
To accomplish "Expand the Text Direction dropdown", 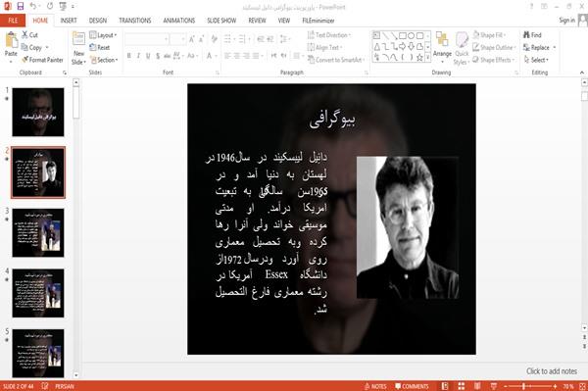I will pos(329,35).
